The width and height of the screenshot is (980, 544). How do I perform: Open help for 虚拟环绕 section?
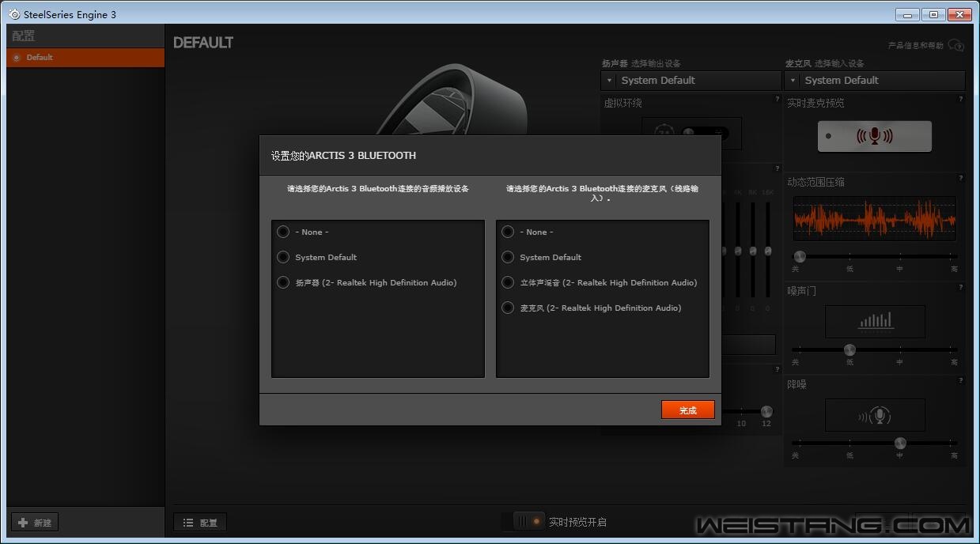point(778,100)
